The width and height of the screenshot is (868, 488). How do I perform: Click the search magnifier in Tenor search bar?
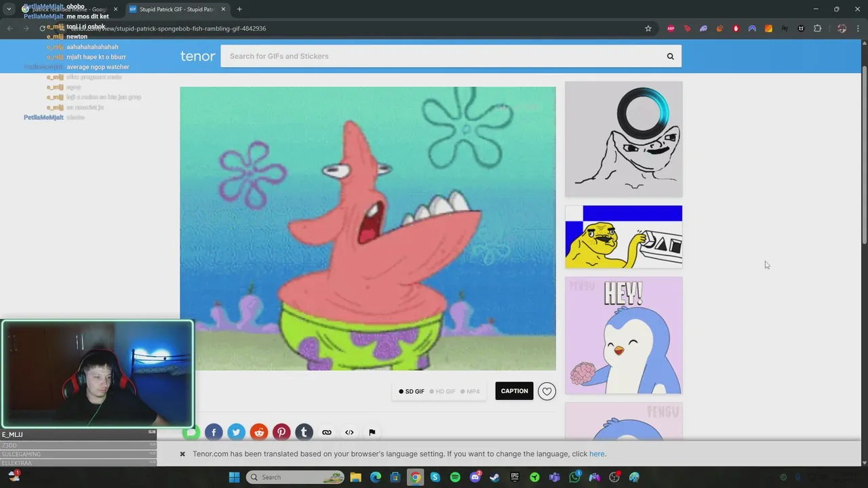[x=670, y=56]
